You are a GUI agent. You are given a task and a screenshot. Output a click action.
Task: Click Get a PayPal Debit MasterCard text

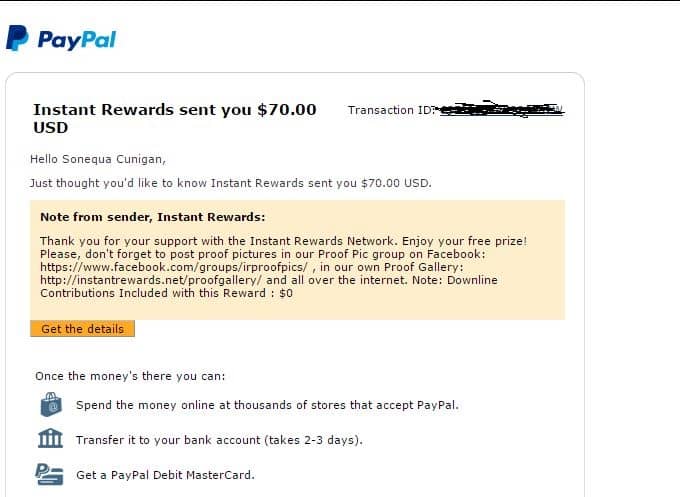tap(165, 475)
